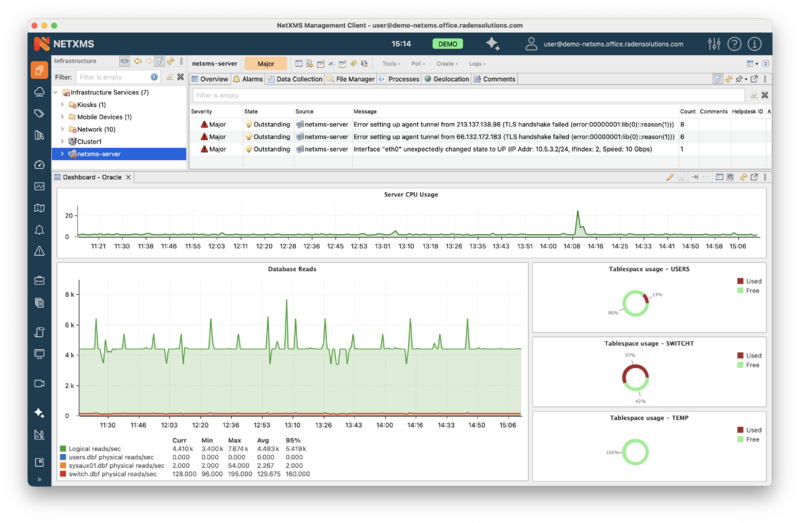The width and height of the screenshot is (800, 523).
Task: Click the alarms Filter is empty field
Action: click(468, 95)
